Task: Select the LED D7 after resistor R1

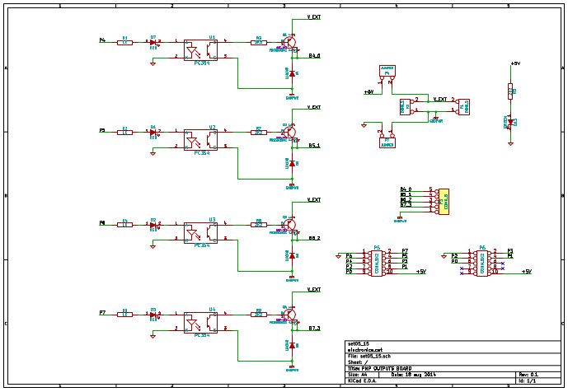Action: click(x=153, y=42)
